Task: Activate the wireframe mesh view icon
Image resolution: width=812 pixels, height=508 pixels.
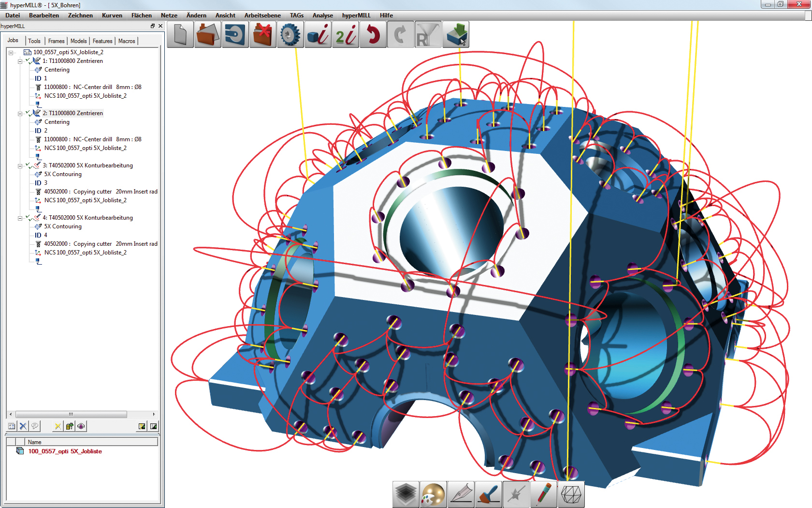Action: click(x=571, y=494)
